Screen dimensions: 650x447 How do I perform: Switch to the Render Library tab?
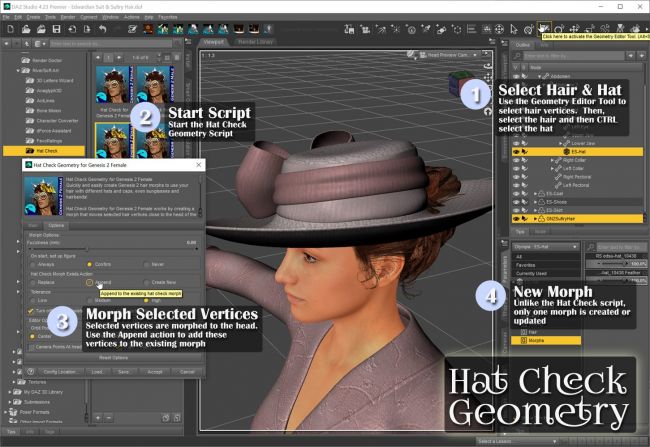[255, 43]
